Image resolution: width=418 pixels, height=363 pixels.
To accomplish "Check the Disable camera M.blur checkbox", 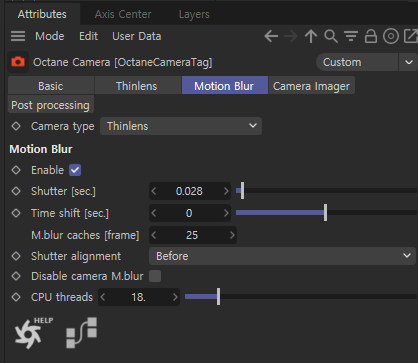I will pos(155,276).
